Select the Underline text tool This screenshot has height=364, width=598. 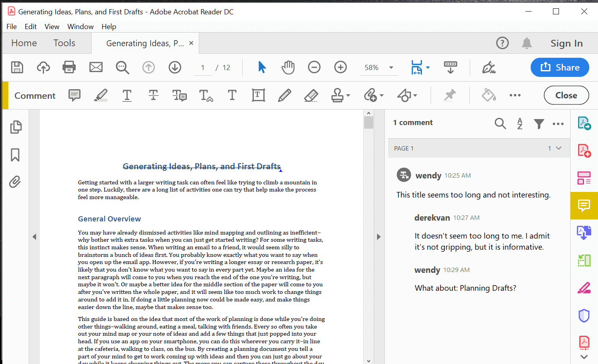click(127, 95)
